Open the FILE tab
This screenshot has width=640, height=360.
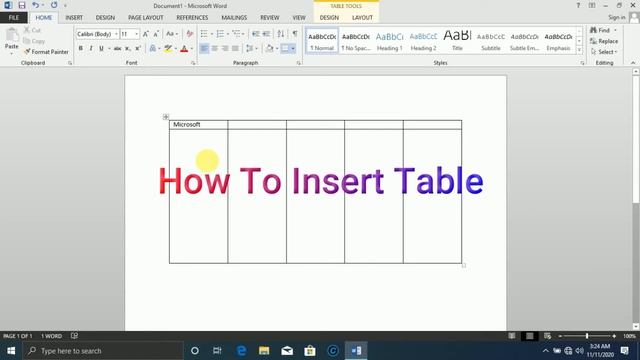(14, 18)
